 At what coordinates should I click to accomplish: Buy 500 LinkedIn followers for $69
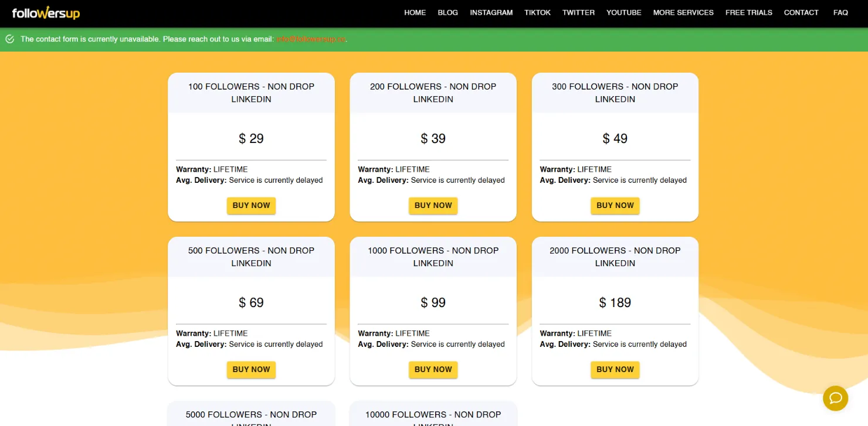click(x=251, y=370)
